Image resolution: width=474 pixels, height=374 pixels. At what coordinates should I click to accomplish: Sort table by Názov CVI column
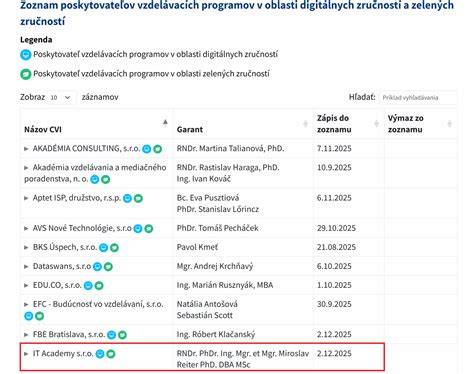[97, 124]
